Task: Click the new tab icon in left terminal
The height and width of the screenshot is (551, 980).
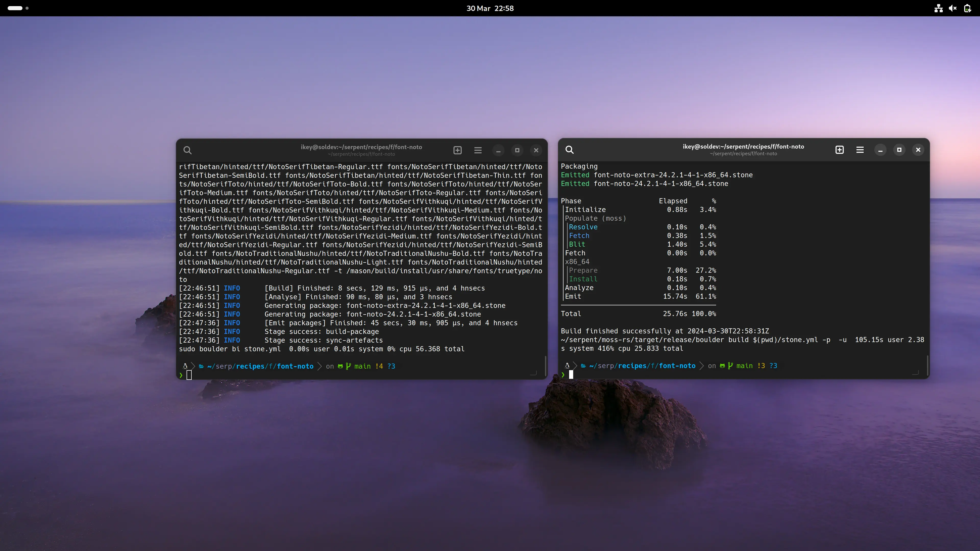Action: point(458,149)
